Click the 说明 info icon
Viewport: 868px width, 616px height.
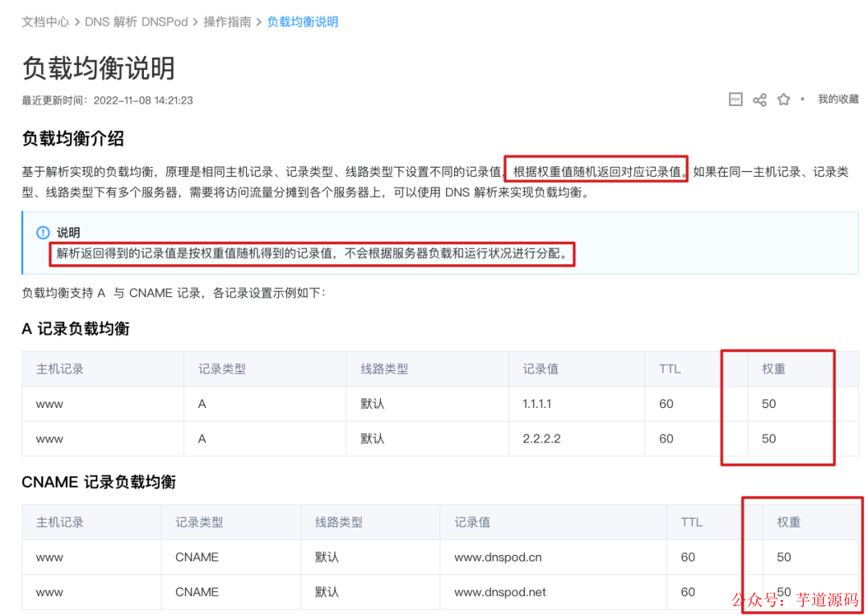tap(43, 233)
